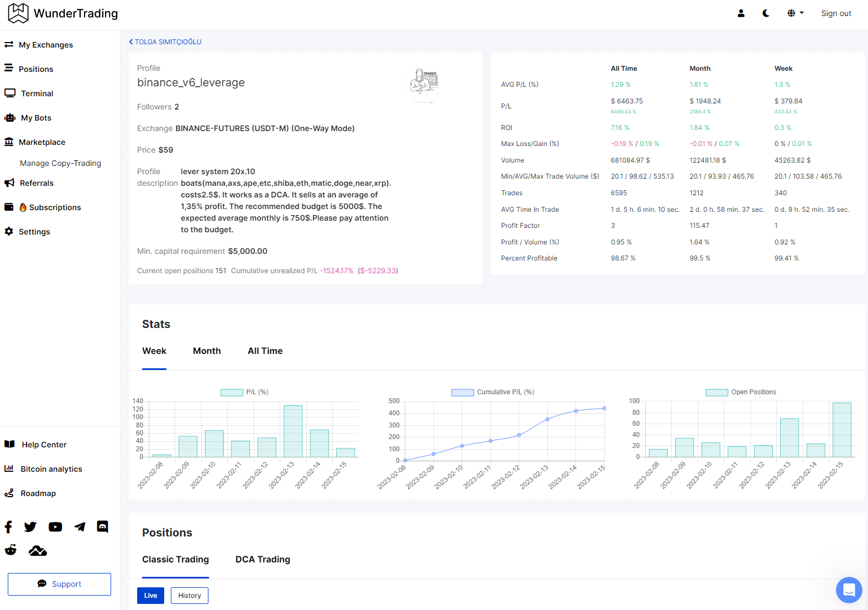Click Sign out link
The height and width of the screenshot is (610, 868).
click(836, 13)
